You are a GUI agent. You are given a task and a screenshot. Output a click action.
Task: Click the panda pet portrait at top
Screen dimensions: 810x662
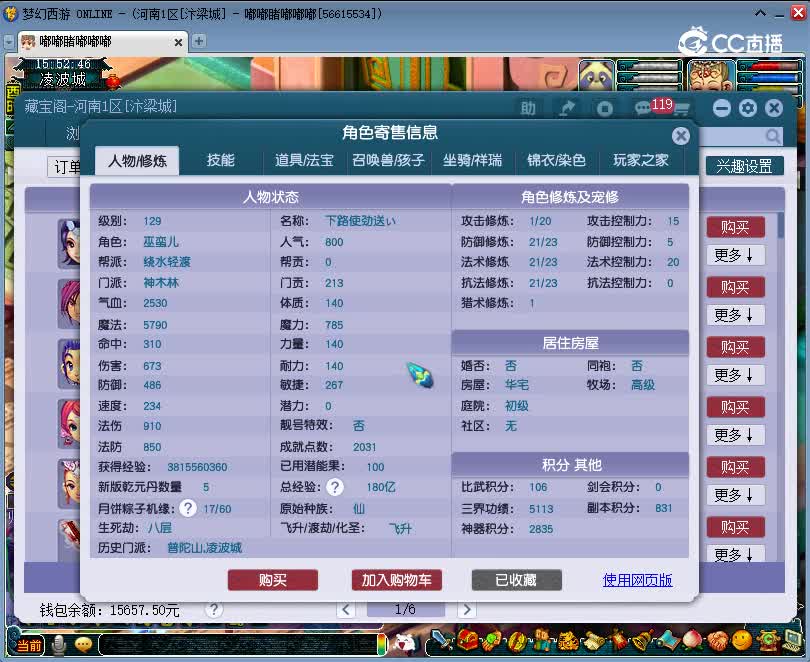[596, 75]
